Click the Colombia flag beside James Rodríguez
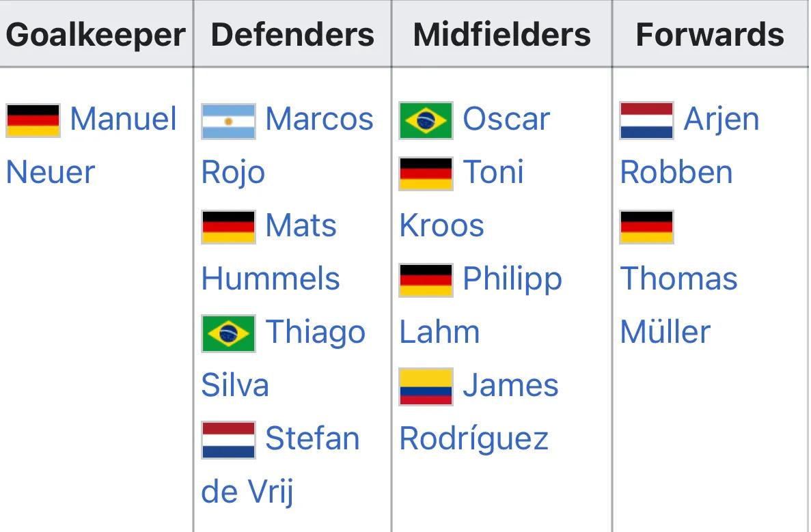 426,387
